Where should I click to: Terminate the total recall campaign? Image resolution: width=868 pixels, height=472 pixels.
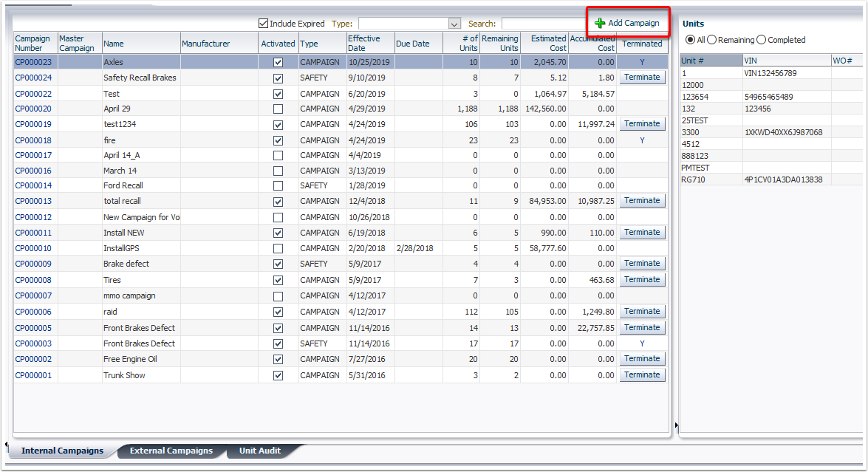click(x=642, y=201)
